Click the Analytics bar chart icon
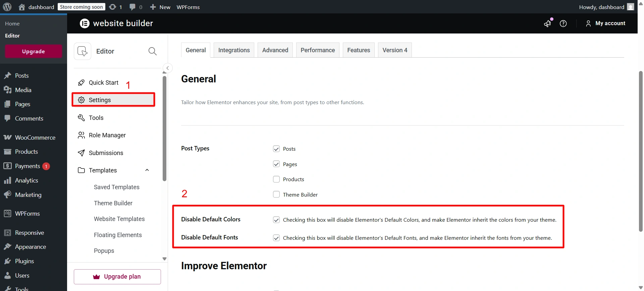 click(7, 180)
